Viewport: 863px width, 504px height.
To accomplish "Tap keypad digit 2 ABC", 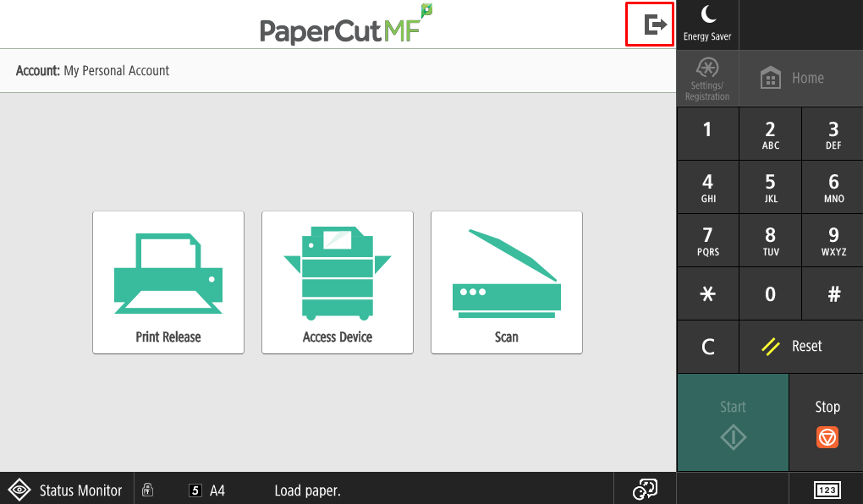I will (771, 134).
